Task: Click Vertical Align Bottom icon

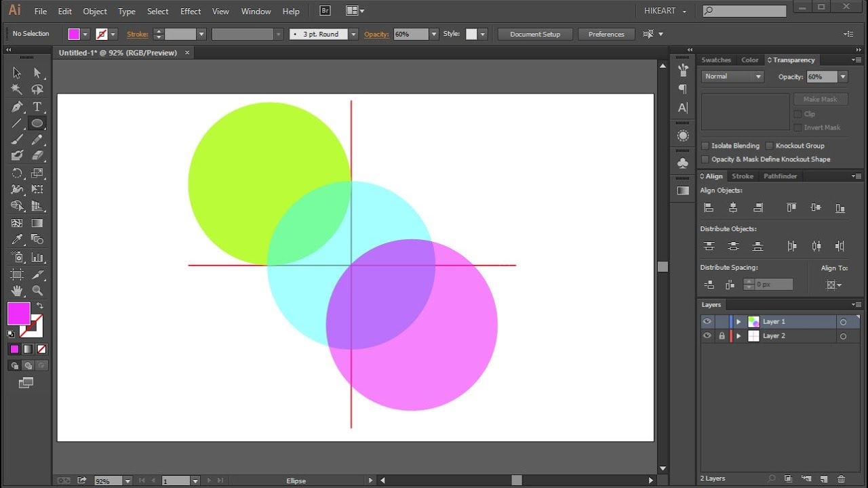Action: tap(840, 208)
